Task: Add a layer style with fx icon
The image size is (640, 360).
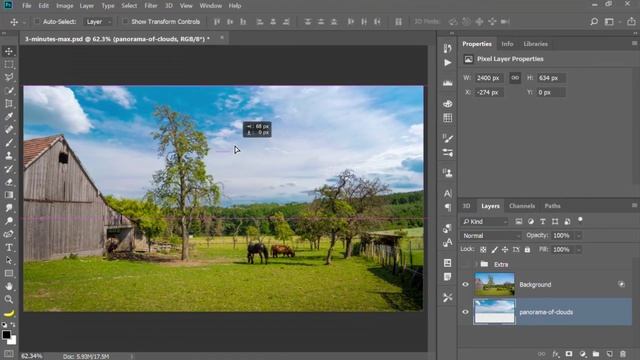Action: tap(556, 354)
